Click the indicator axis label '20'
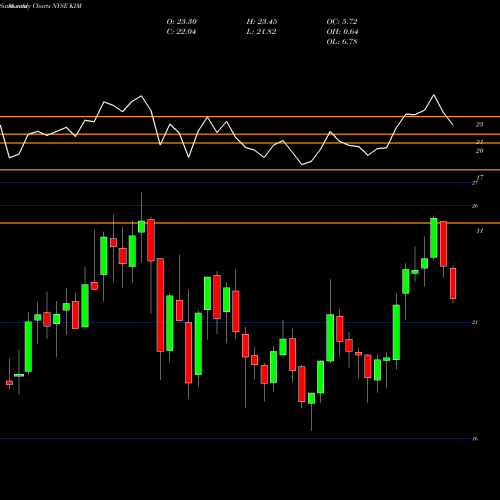The width and height of the screenshot is (500, 500). [x=479, y=151]
